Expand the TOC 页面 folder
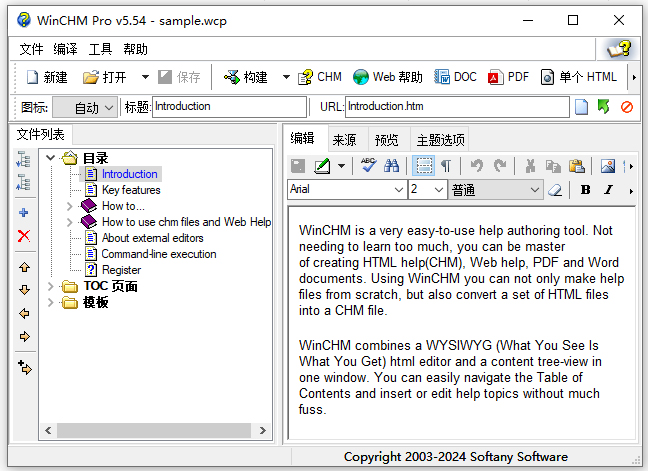The height and width of the screenshot is (471, 648). [x=50, y=286]
